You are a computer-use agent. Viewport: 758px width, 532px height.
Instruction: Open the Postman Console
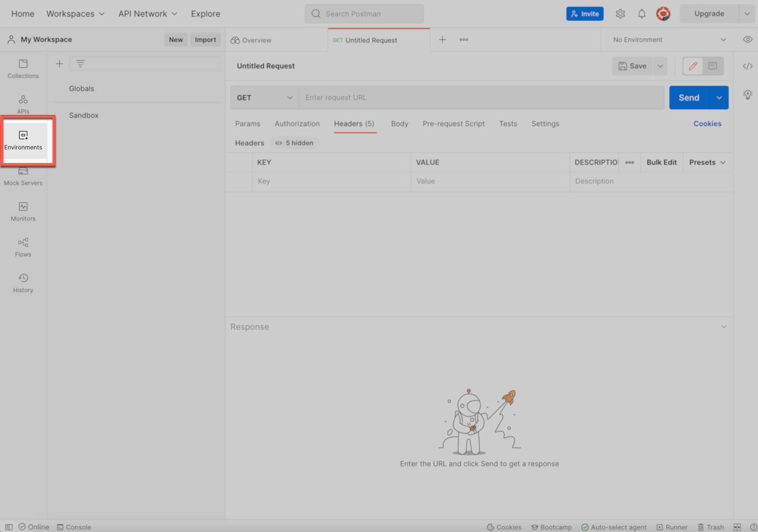74,527
